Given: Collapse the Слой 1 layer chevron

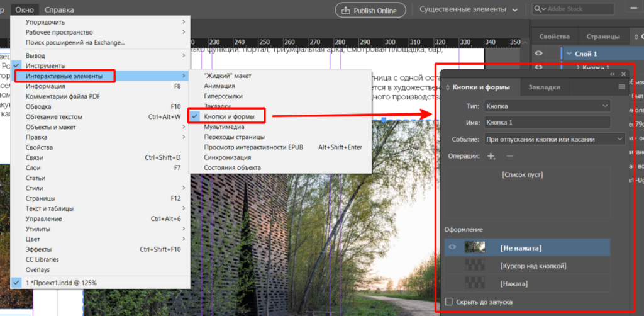Looking at the screenshot, I should point(569,54).
